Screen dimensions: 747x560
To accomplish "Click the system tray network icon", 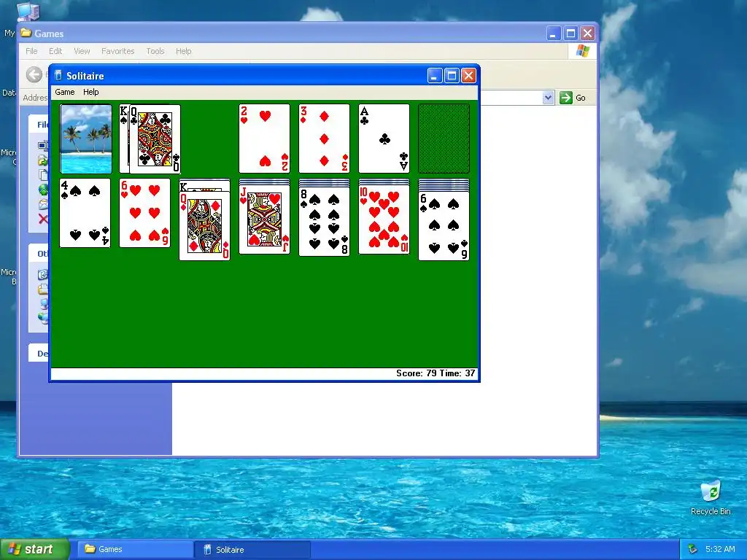I will point(693,550).
